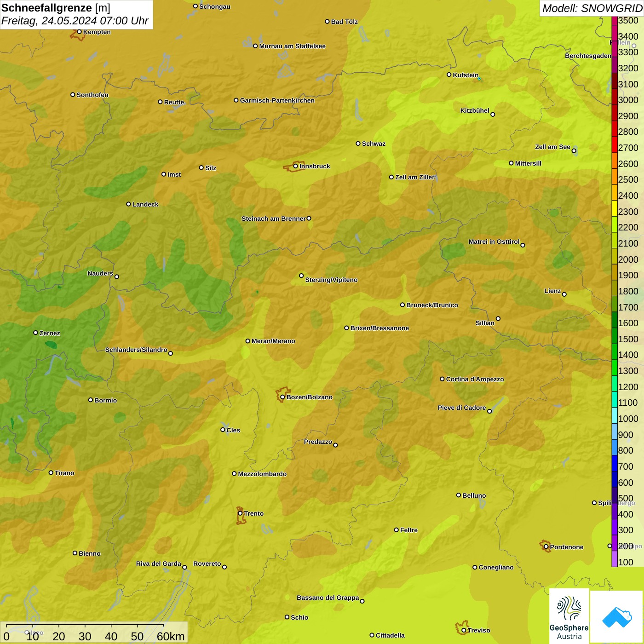Viewport: 644px width, 644px height.
Task: Click the Schwaz location dot
Action: point(358,144)
